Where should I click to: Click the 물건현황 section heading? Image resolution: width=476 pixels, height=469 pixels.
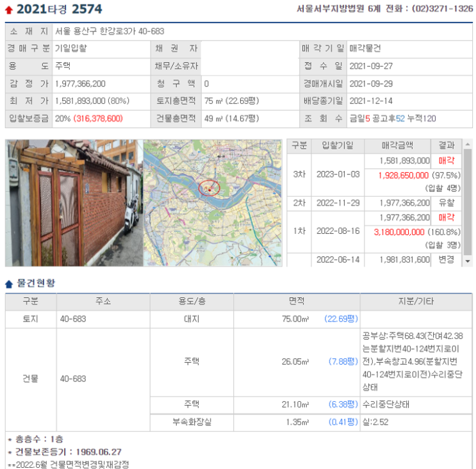pyautogui.click(x=36, y=283)
